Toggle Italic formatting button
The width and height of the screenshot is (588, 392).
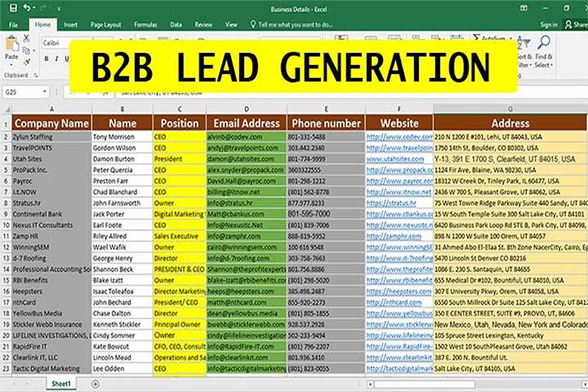tap(56, 59)
